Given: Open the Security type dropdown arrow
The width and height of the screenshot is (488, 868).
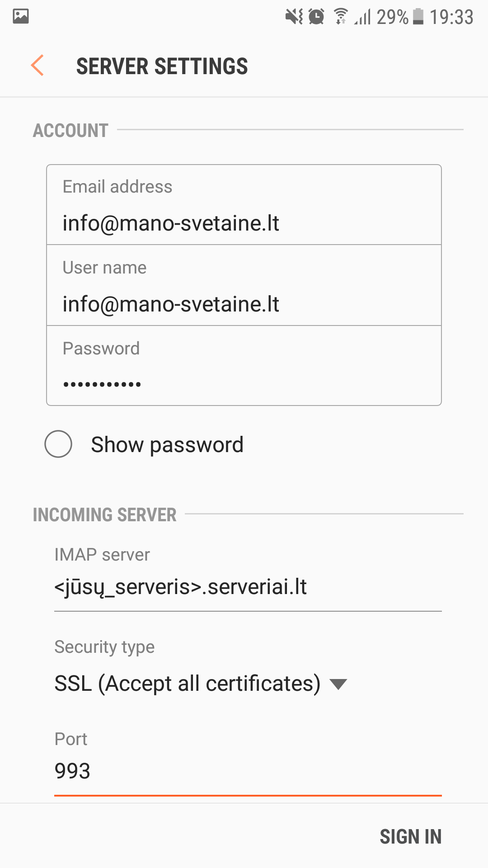Looking at the screenshot, I should 338,684.
